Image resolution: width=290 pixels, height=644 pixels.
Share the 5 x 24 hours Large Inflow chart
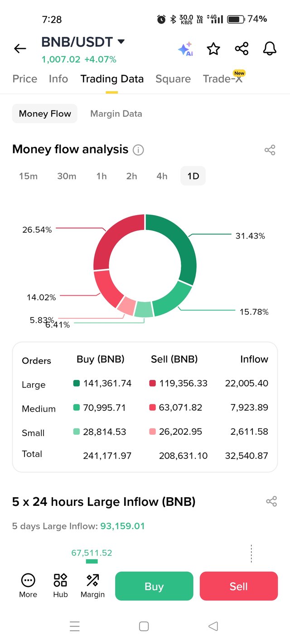(271, 501)
